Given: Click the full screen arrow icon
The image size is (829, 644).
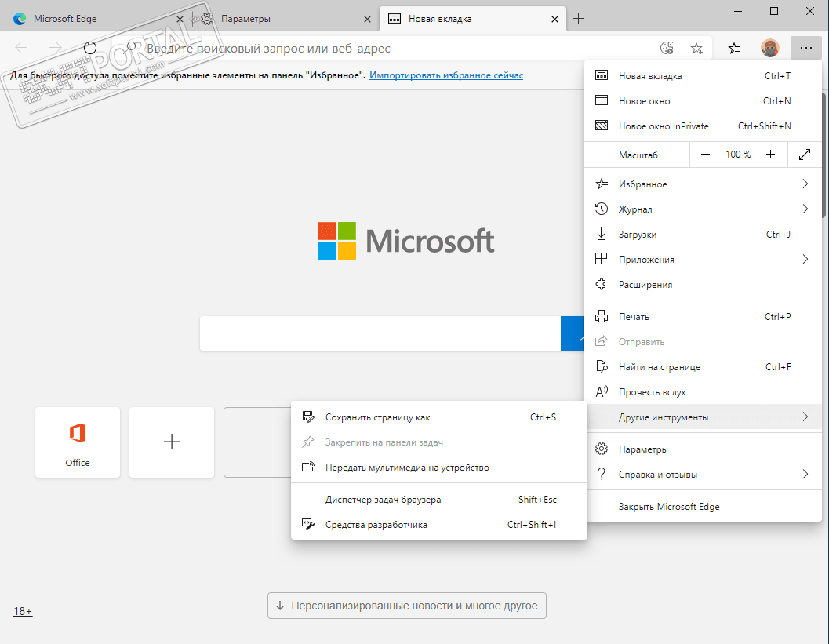Looking at the screenshot, I should [805, 155].
